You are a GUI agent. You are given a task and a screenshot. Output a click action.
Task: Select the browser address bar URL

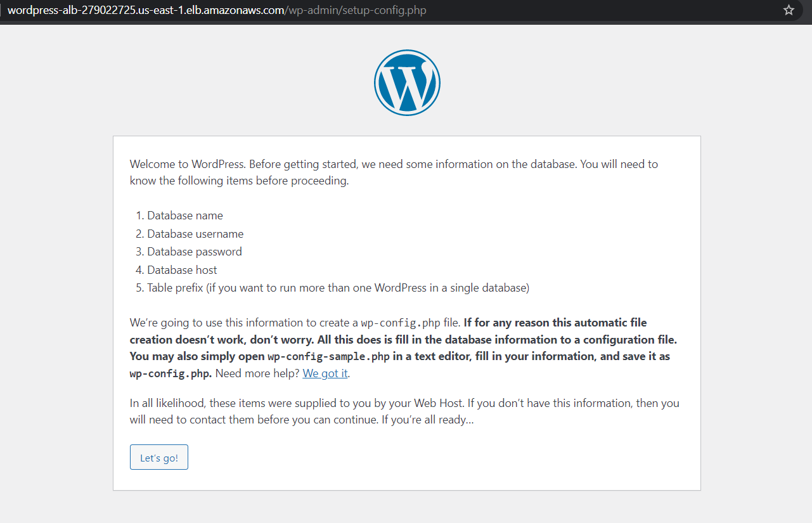click(217, 10)
